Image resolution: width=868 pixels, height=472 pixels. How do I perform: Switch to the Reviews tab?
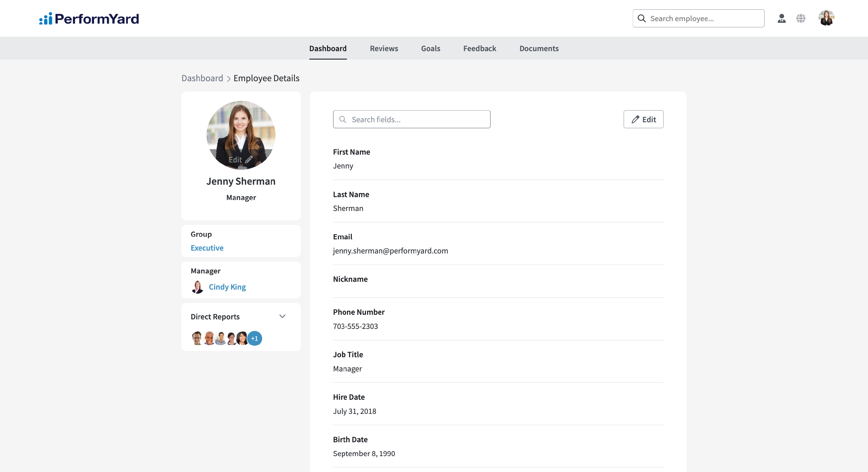tap(384, 49)
